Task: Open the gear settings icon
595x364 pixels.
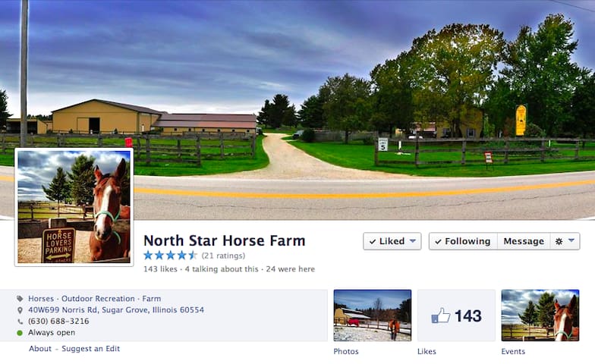Action: click(559, 241)
